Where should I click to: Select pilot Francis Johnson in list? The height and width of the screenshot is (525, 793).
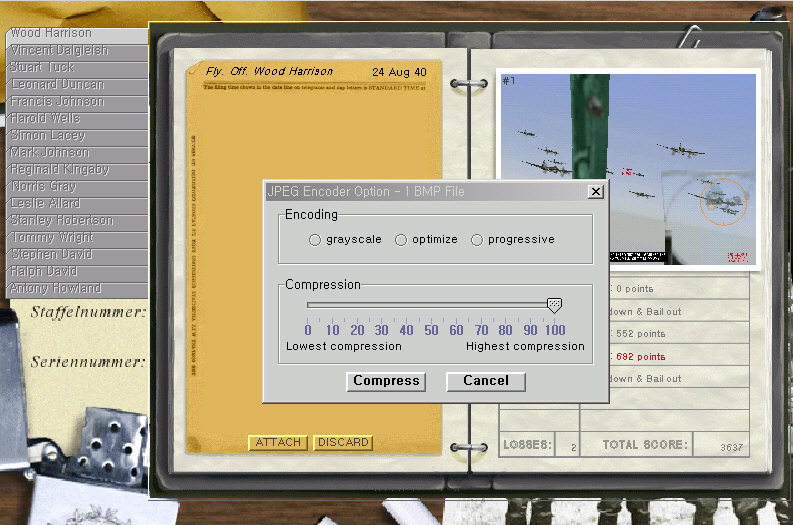[77, 102]
